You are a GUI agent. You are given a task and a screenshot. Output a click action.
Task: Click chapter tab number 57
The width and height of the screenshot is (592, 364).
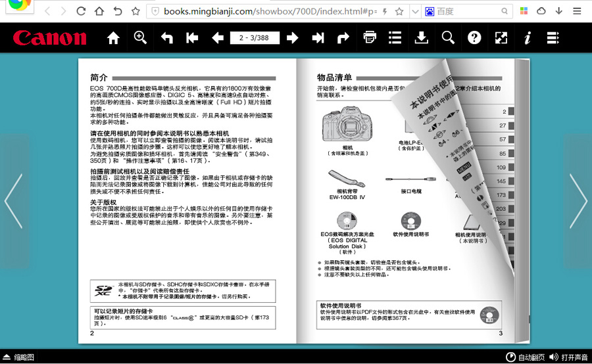click(x=503, y=139)
